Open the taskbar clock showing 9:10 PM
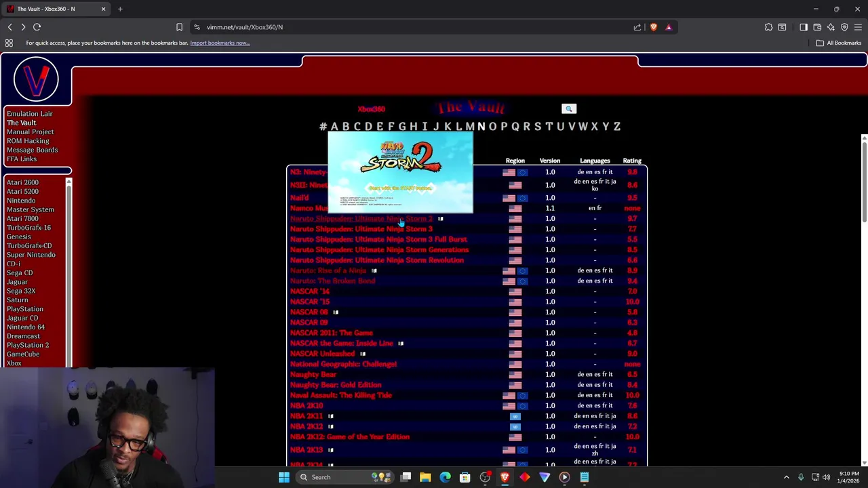This screenshot has width=868, height=488. click(x=850, y=477)
